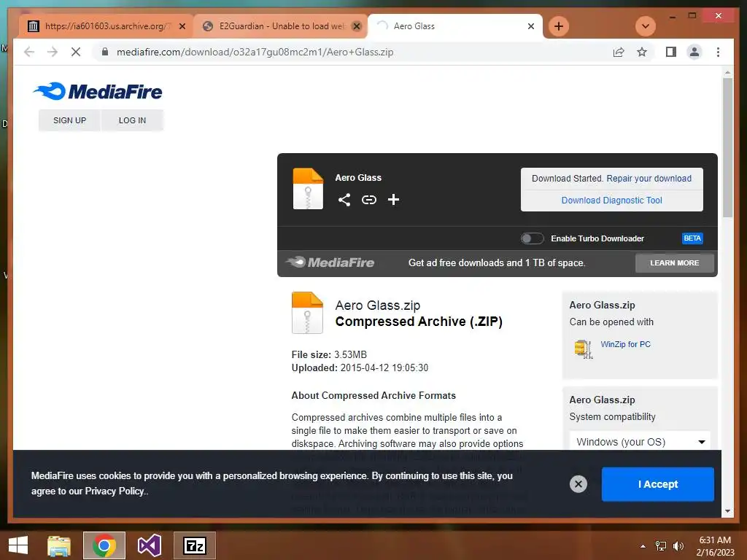Click 'Can be opened with' label

[x=611, y=322]
